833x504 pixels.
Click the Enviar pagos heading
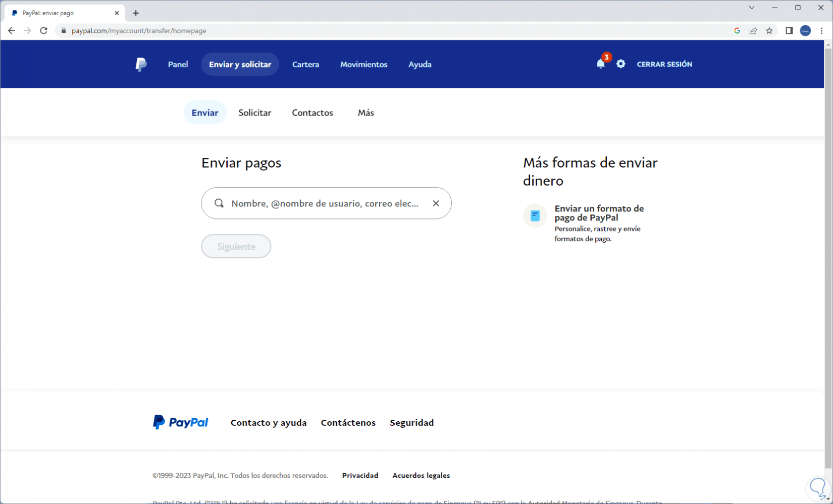click(x=241, y=162)
